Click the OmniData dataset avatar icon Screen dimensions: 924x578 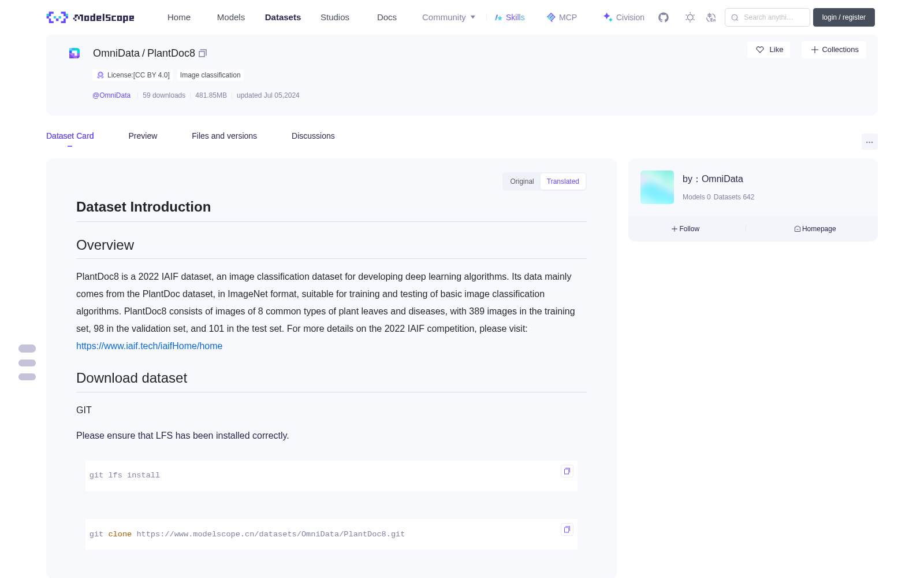(x=74, y=53)
